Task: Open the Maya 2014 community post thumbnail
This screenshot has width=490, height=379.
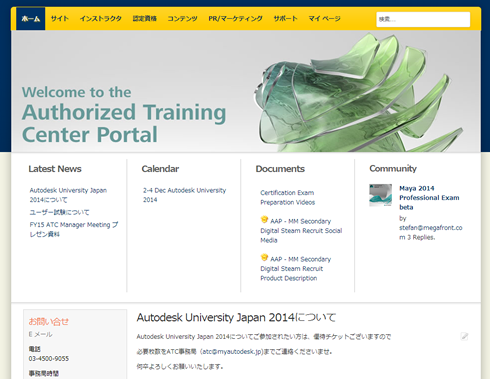Action: [380, 195]
